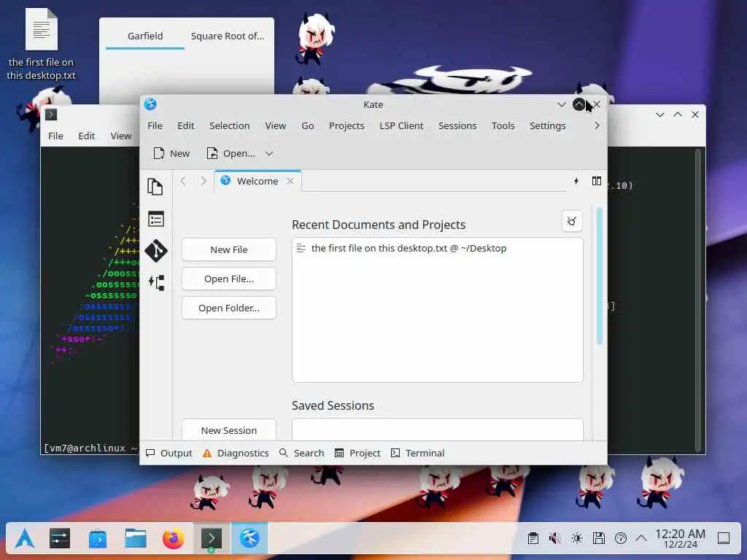Clear recent documents with the broom icon
Image resolution: width=747 pixels, height=560 pixels.
pyautogui.click(x=572, y=221)
